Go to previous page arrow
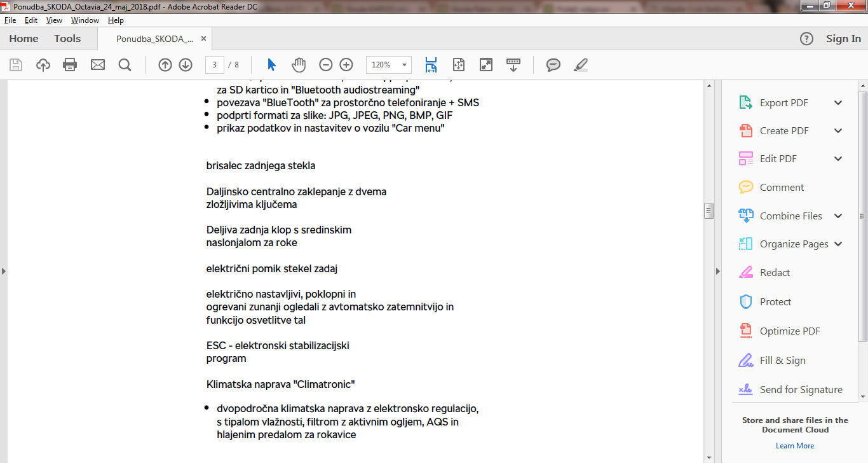The image size is (868, 463). 165,64
